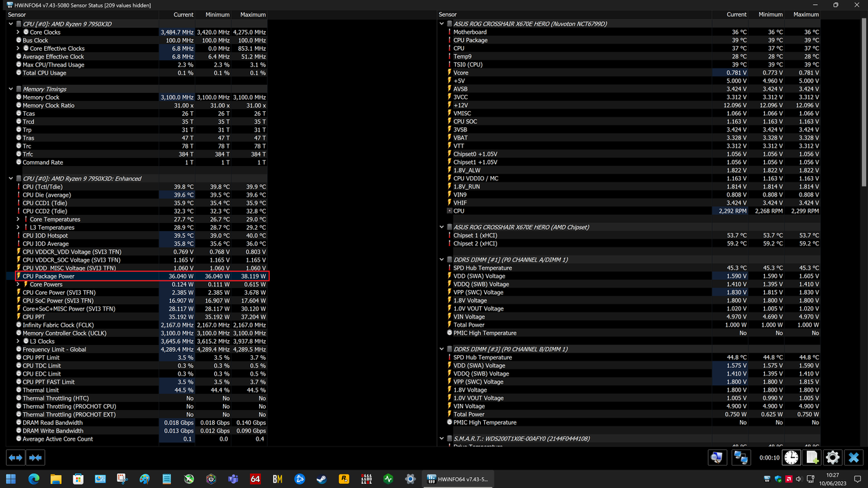
Task: Click the AMD software tray icon
Action: [x=789, y=479]
